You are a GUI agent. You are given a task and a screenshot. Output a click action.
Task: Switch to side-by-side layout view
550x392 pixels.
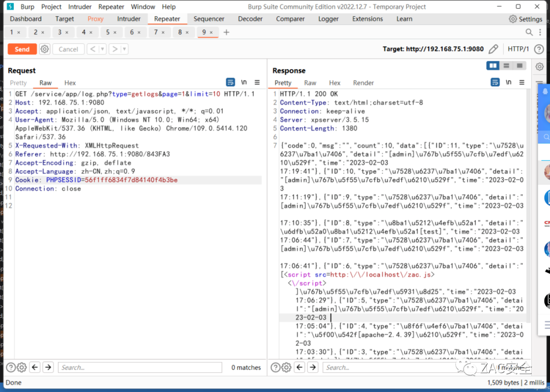[493, 66]
